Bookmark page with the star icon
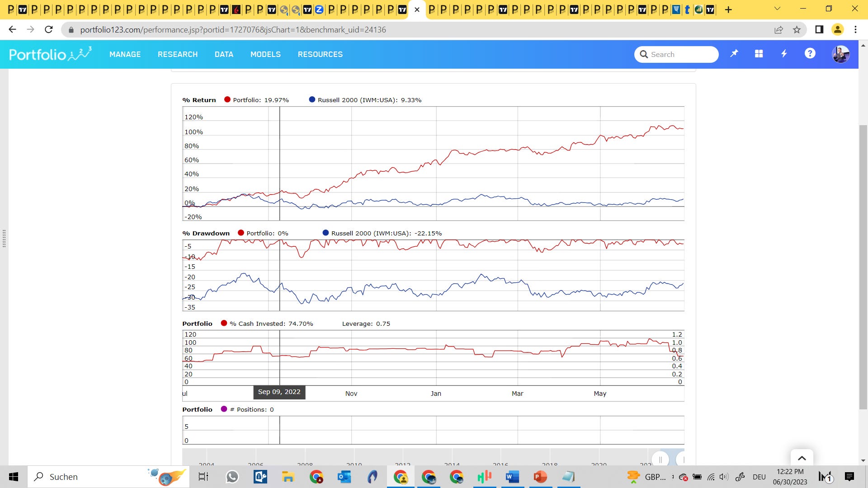The image size is (868, 488). coord(797,30)
